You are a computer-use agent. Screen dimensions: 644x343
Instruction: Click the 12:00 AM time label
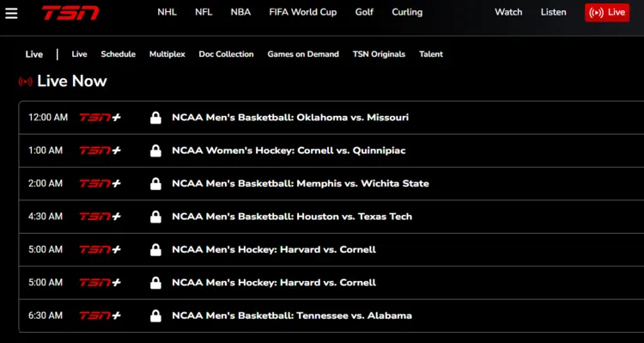point(48,118)
